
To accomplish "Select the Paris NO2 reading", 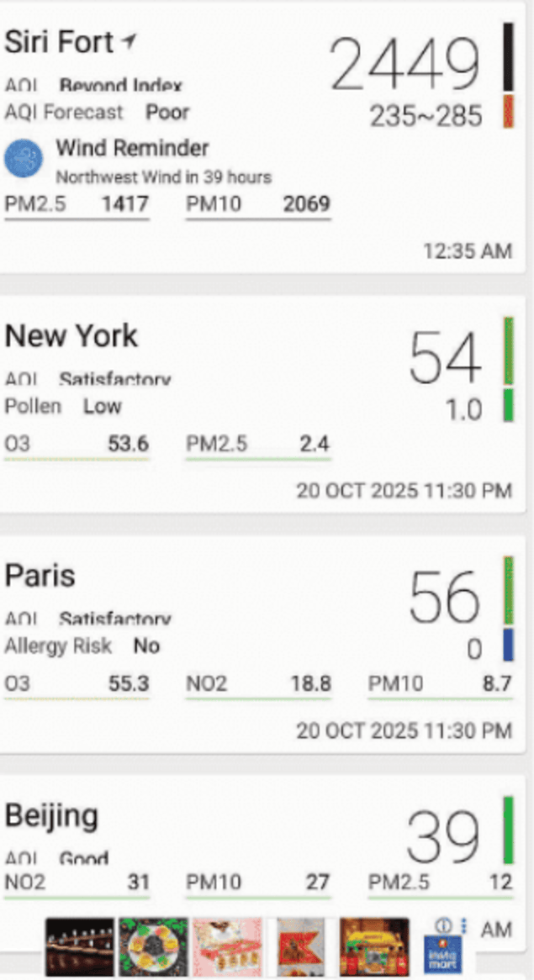I will click(257, 684).
